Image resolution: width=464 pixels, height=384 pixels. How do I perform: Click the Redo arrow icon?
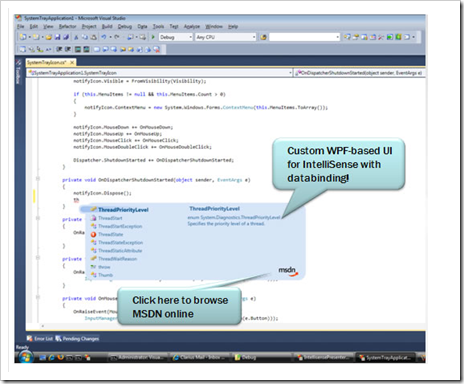pyautogui.click(x=117, y=37)
